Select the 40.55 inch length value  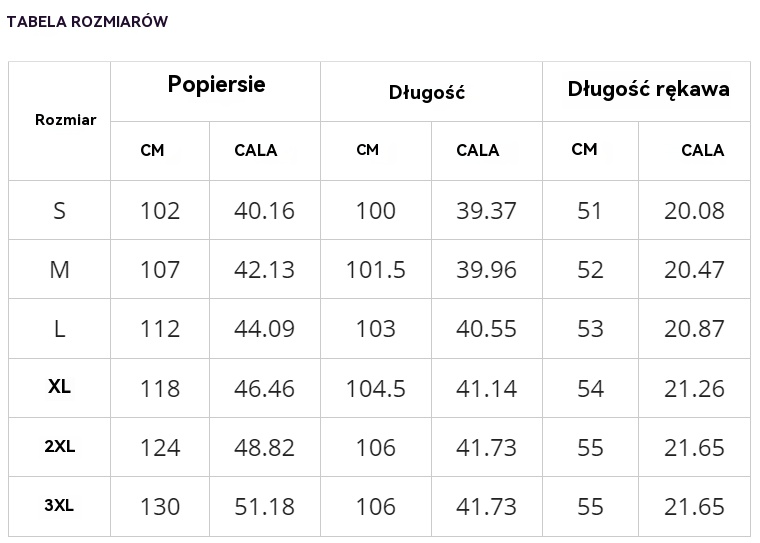[x=486, y=329]
